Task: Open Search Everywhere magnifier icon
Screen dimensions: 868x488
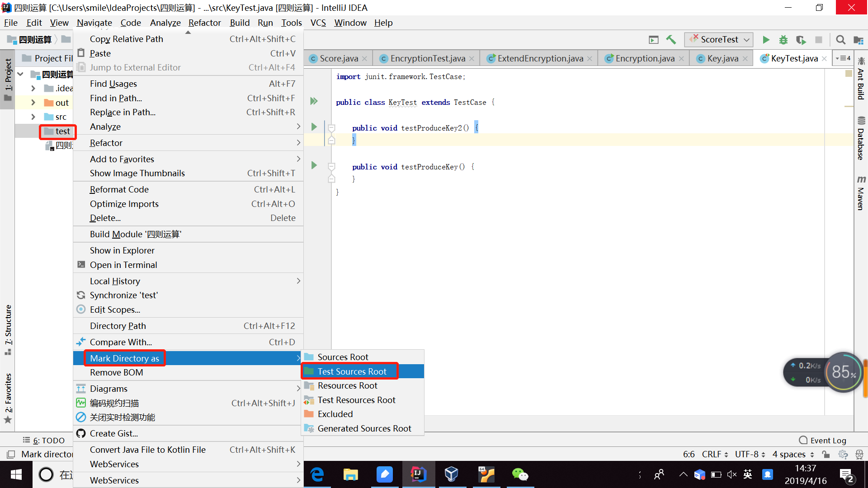Action: tap(840, 40)
